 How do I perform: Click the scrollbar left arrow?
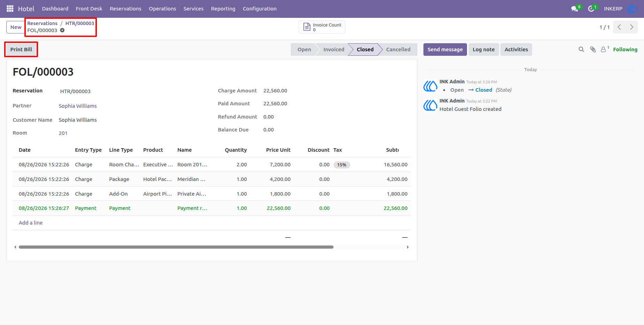[x=15, y=247]
